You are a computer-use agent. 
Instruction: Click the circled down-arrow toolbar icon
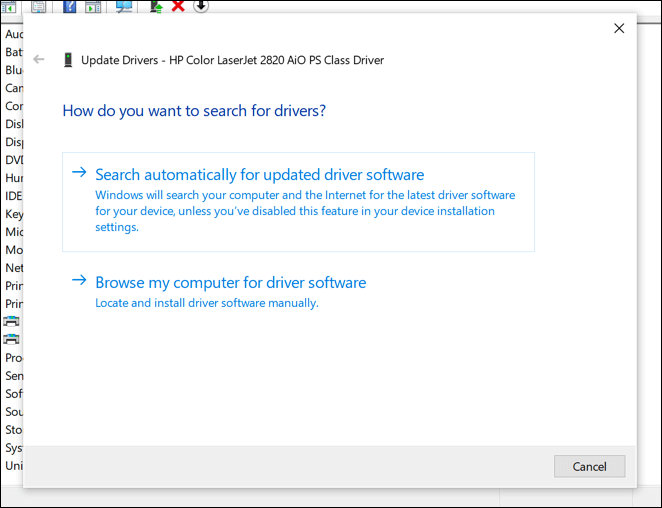coord(201,5)
